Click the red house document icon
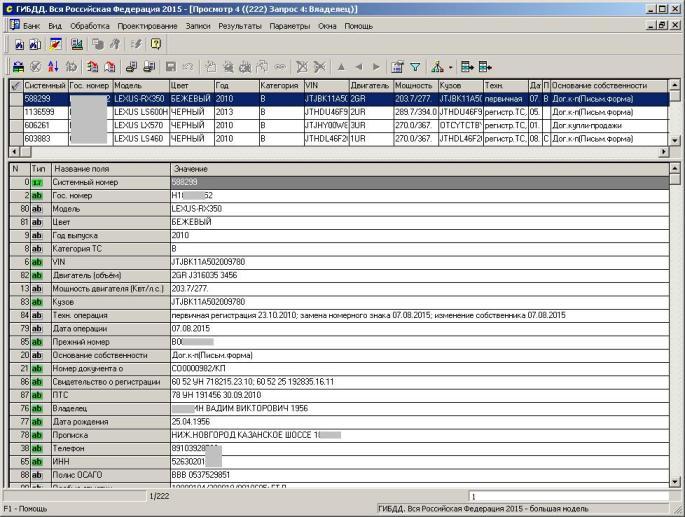The image size is (685, 517). (x=110, y=67)
